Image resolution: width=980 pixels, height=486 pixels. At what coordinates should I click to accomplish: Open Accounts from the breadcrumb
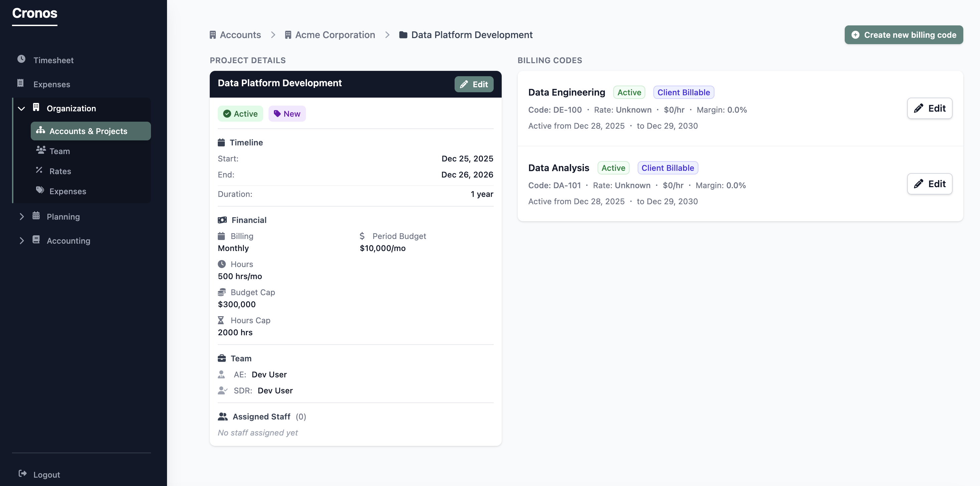(x=240, y=35)
